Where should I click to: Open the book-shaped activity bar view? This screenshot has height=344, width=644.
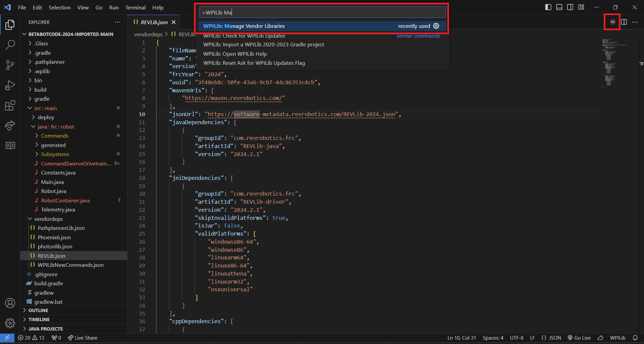[x=10, y=145]
